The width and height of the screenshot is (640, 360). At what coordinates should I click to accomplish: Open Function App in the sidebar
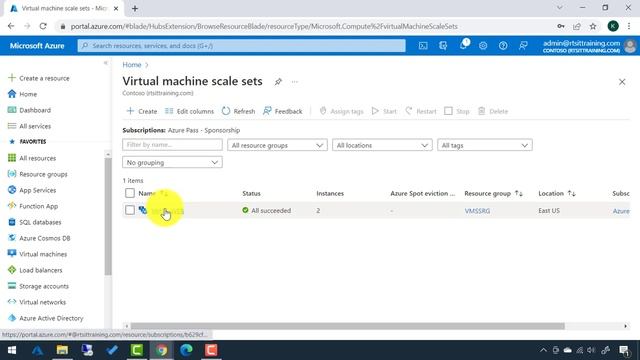33,206
